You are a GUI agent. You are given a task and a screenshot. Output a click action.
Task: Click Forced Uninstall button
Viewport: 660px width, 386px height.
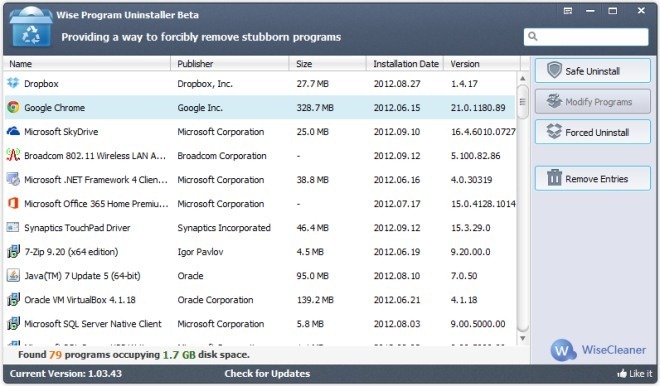593,132
